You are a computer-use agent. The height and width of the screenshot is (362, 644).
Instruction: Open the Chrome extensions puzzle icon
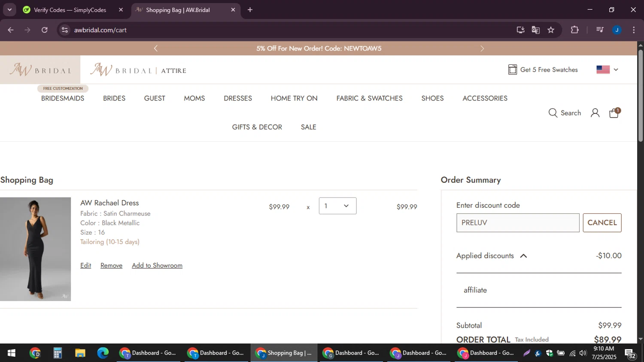click(574, 30)
